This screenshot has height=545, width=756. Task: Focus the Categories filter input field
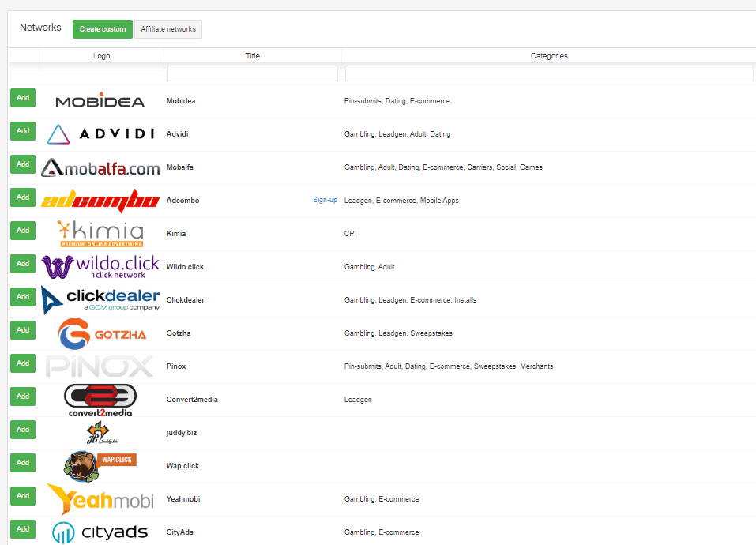pos(549,73)
